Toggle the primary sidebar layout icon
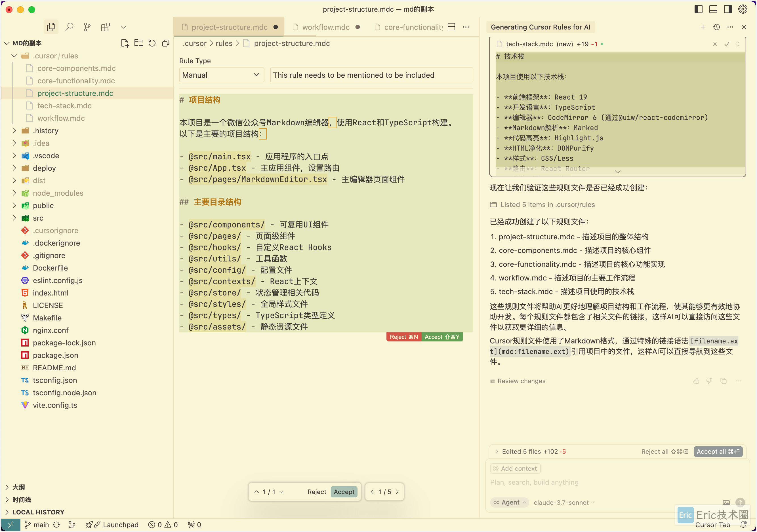The height and width of the screenshot is (532, 757). pos(698,9)
